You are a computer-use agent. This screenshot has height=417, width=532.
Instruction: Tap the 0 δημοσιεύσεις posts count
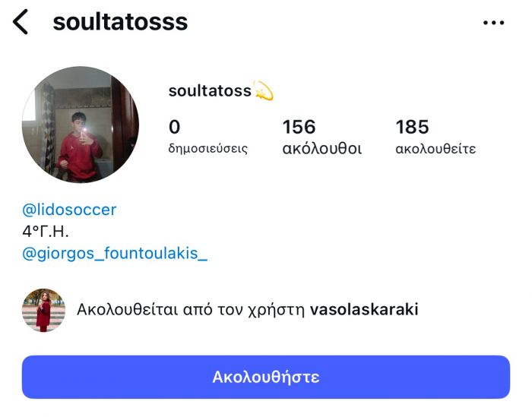[x=208, y=137]
